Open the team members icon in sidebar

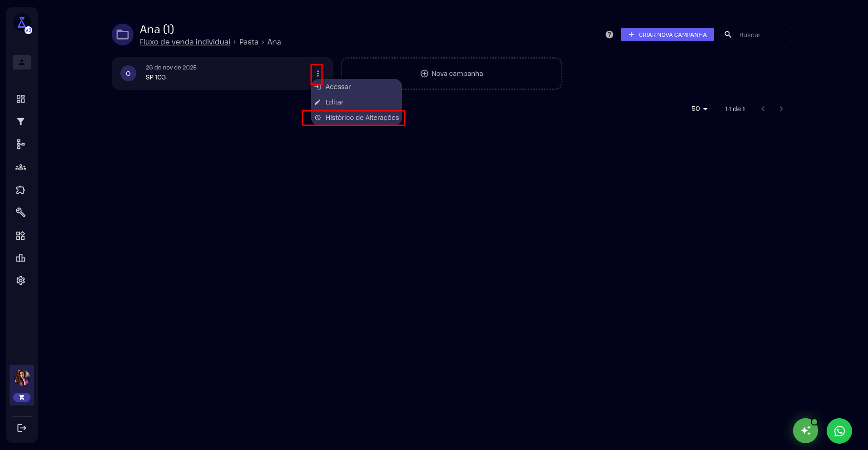pyautogui.click(x=21, y=167)
